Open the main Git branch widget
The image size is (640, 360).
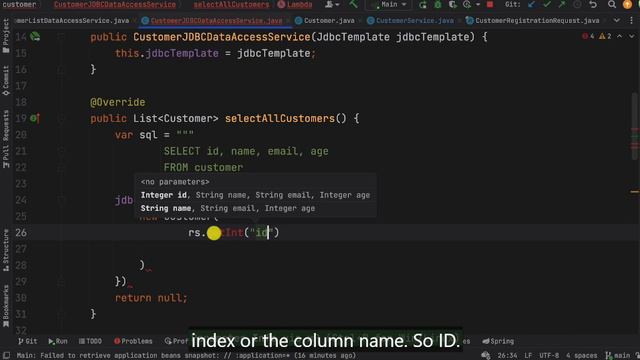click(618, 356)
